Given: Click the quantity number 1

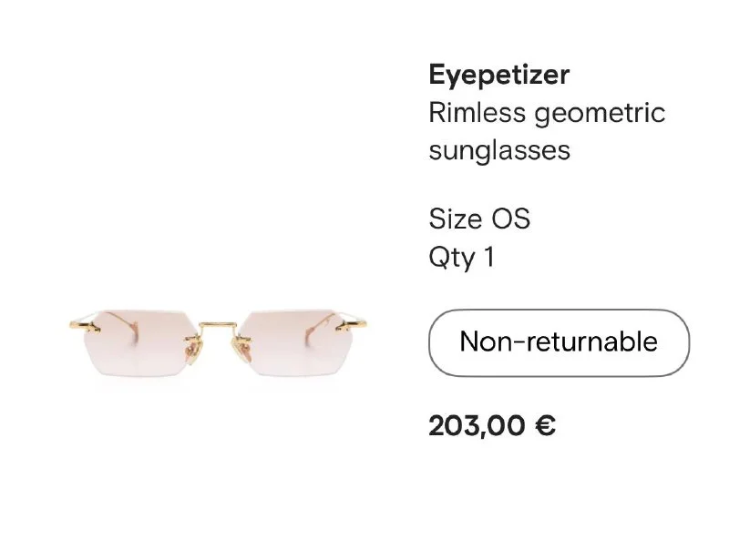Looking at the screenshot, I should 488,258.
